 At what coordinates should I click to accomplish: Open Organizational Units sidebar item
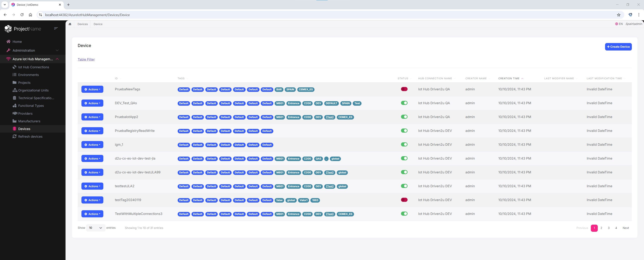(33, 90)
